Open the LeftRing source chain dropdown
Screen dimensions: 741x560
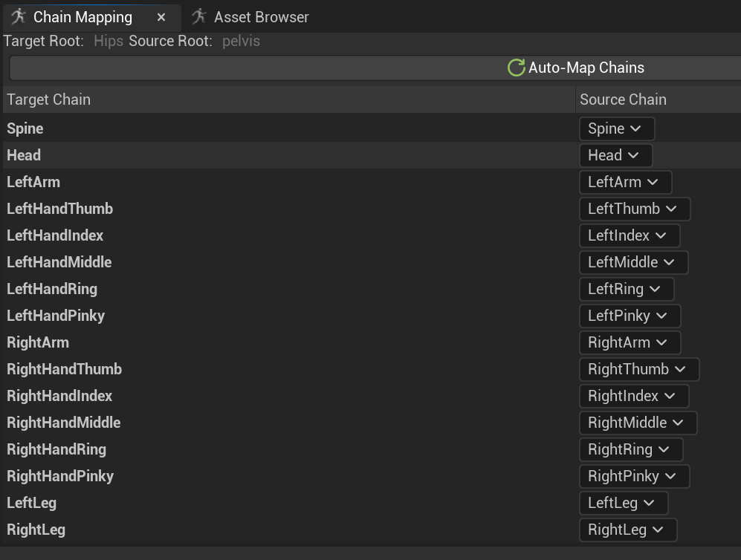tap(626, 289)
